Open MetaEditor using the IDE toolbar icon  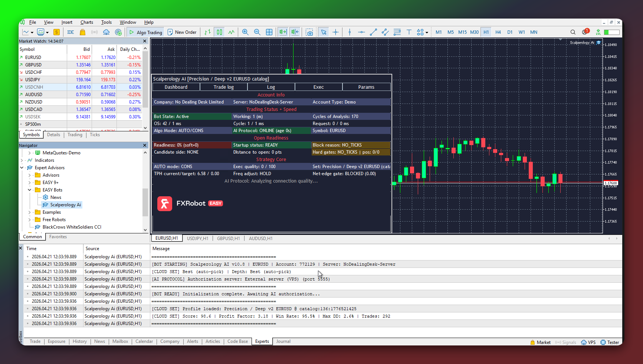pos(70,32)
